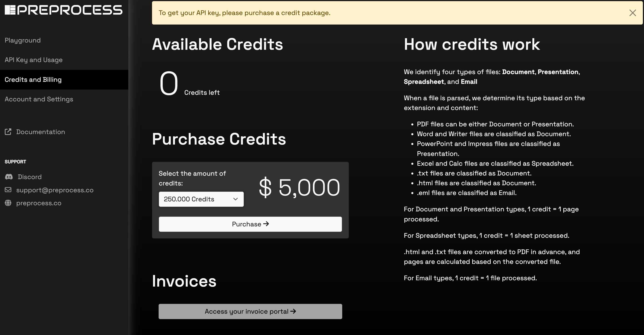
Task: Click support@preprocess.co email link
Action: (x=55, y=190)
